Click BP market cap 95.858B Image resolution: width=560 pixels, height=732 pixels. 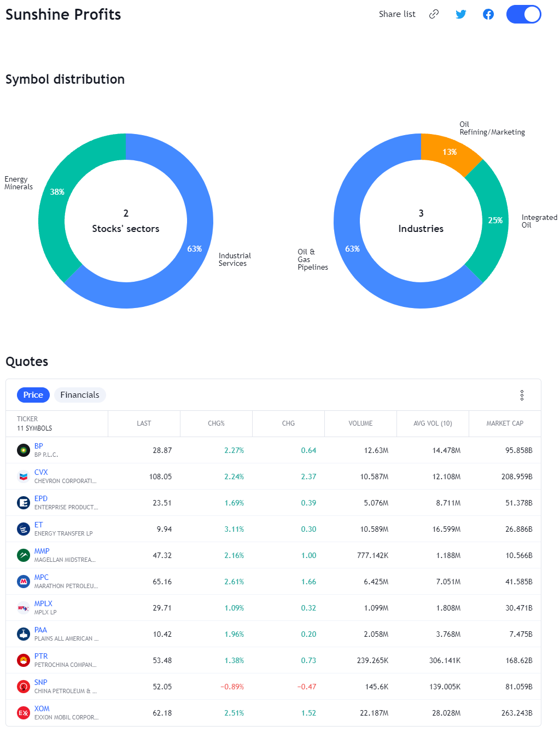519,450
